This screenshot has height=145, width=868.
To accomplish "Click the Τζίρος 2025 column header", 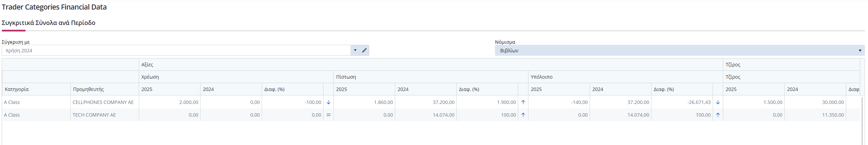I will tap(754, 89).
